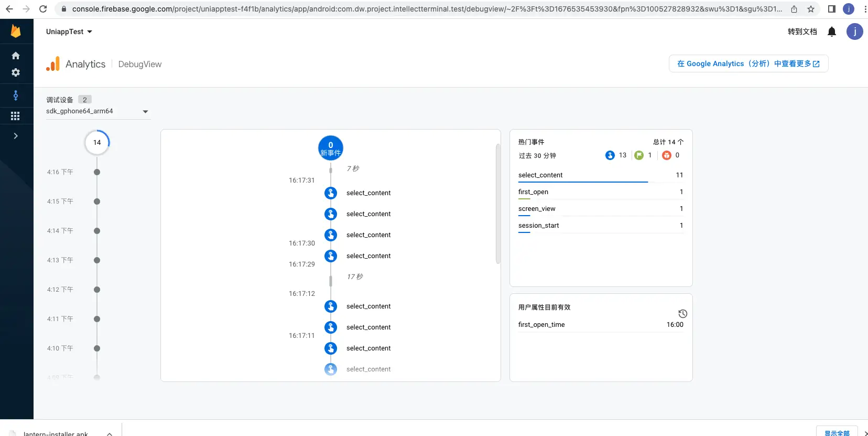Open debug device sdk_gphone64_arm64 dropdown
868x436 pixels.
click(x=97, y=111)
